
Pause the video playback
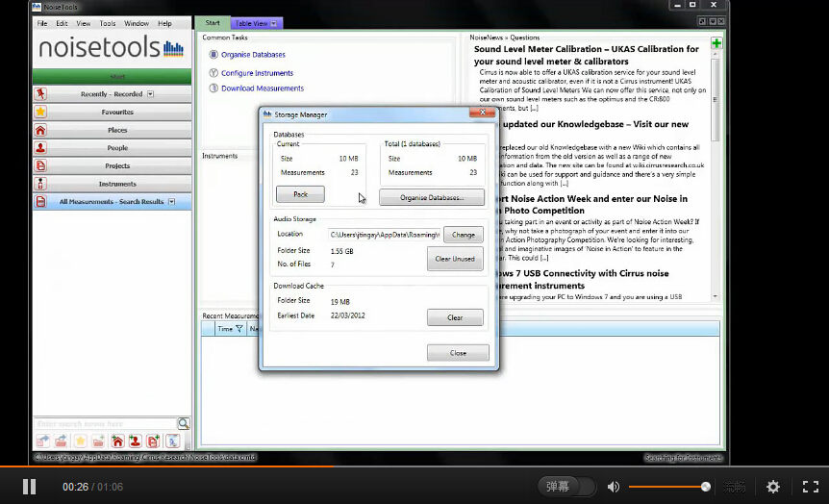pos(30,487)
